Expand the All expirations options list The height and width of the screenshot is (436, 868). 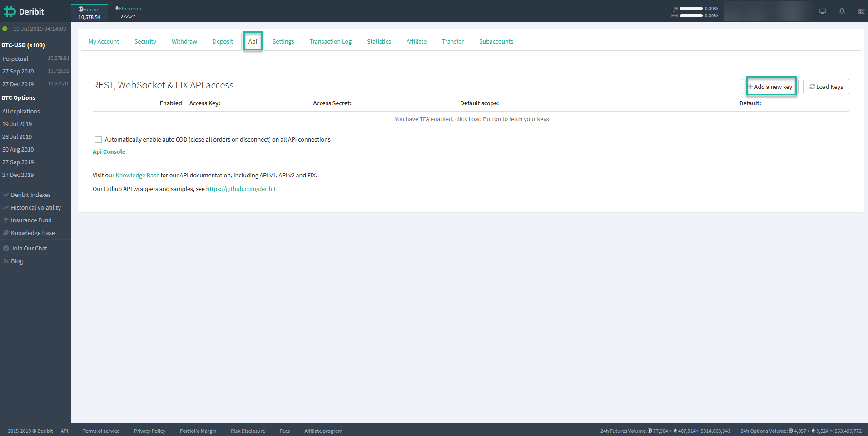point(21,111)
